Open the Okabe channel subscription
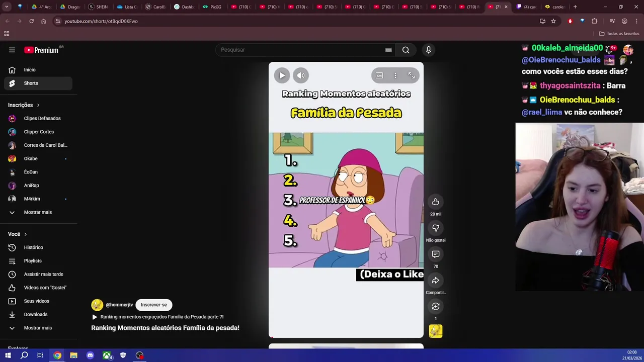The height and width of the screenshot is (362, 644). pyautogui.click(x=38, y=158)
